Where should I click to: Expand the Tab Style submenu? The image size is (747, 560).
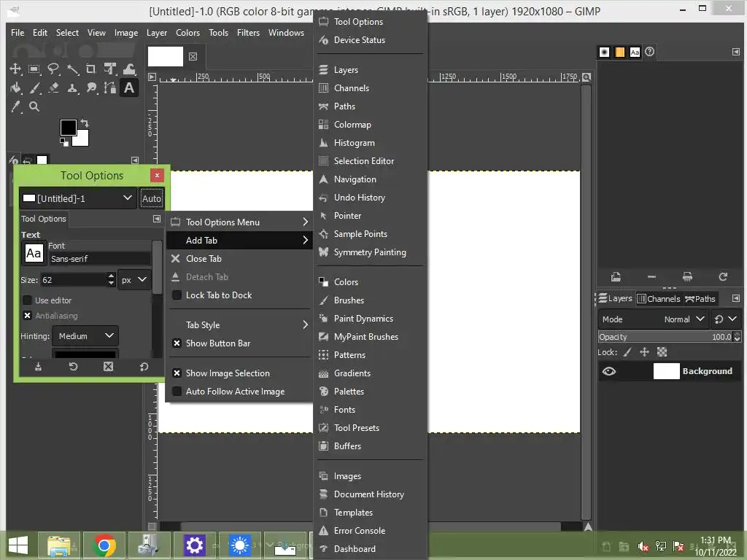[x=239, y=325]
